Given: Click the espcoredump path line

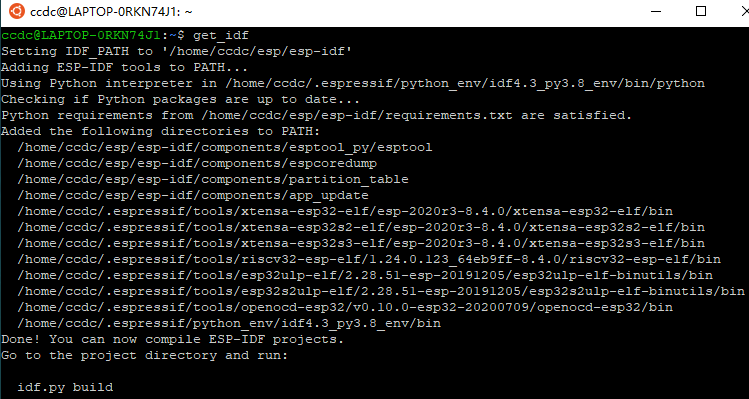Looking at the screenshot, I should [x=197, y=163].
